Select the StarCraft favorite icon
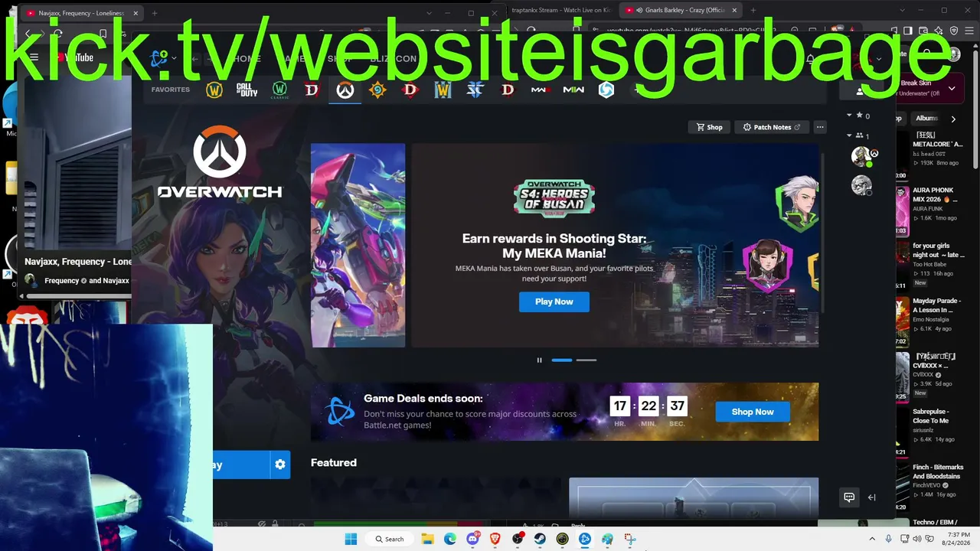980x551 pixels. coord(475,90)
